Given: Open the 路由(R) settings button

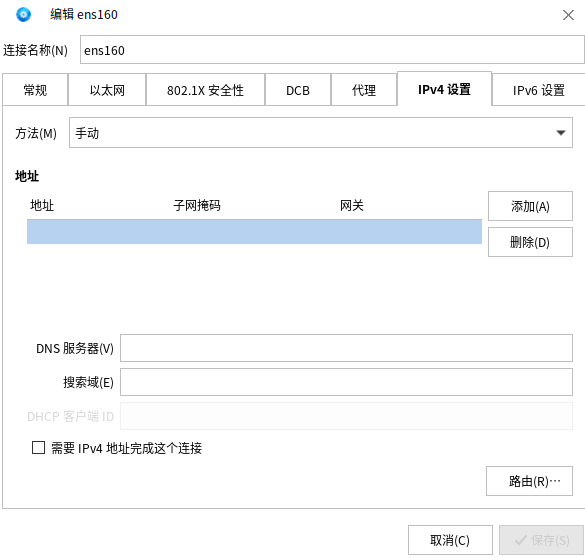Looking at the screenshot, I should 529,481.
